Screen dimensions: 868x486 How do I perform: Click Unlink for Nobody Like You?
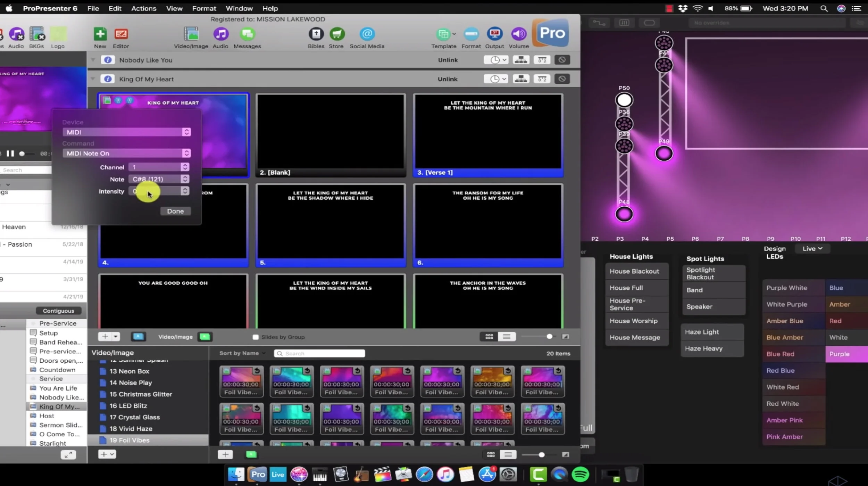448,60
